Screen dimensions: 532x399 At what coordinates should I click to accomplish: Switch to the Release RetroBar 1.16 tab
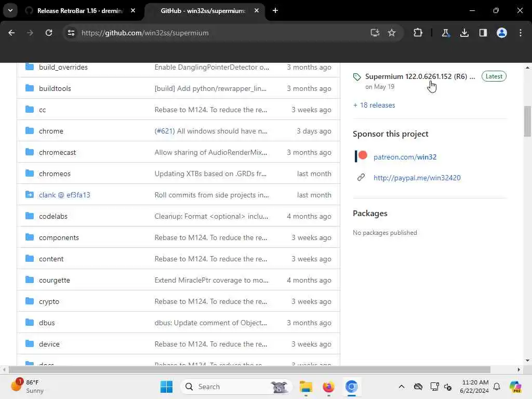80,11
